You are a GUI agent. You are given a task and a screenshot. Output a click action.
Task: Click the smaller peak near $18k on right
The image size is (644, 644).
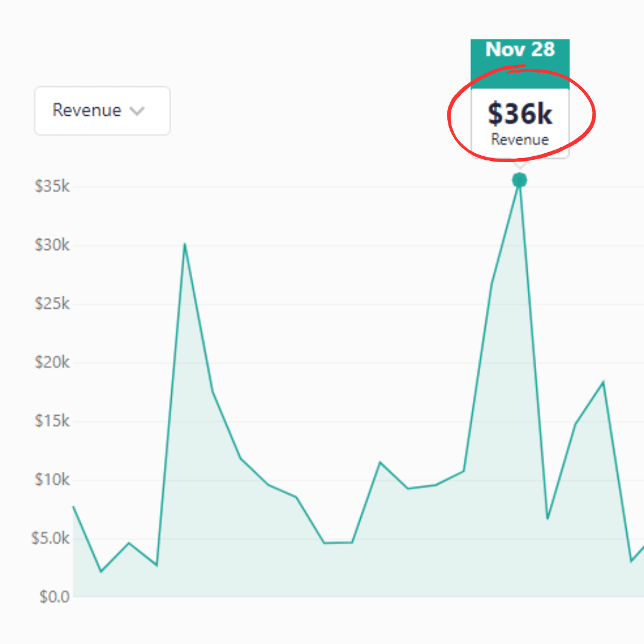tap(603, 382)
